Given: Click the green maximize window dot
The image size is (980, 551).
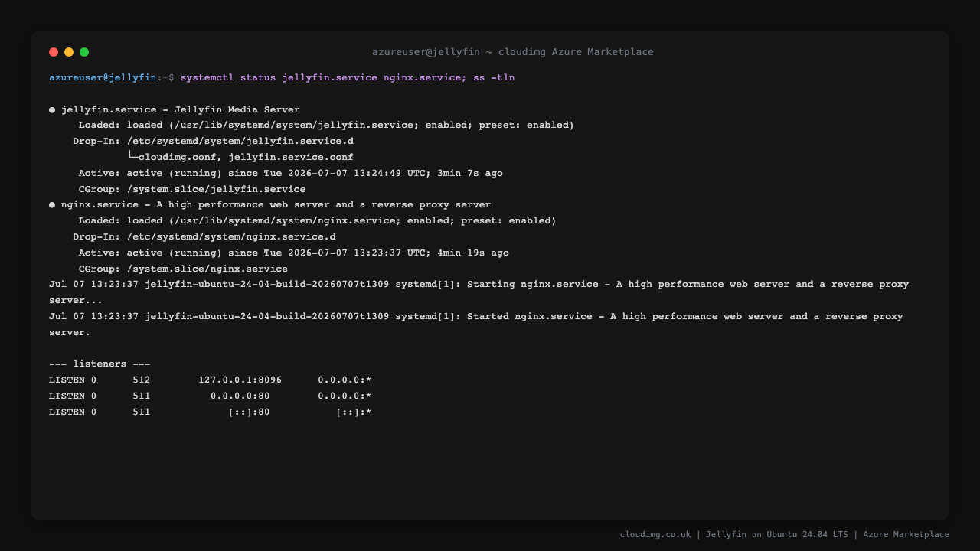Looking at the screenshot, I should [x=84, y=52].
